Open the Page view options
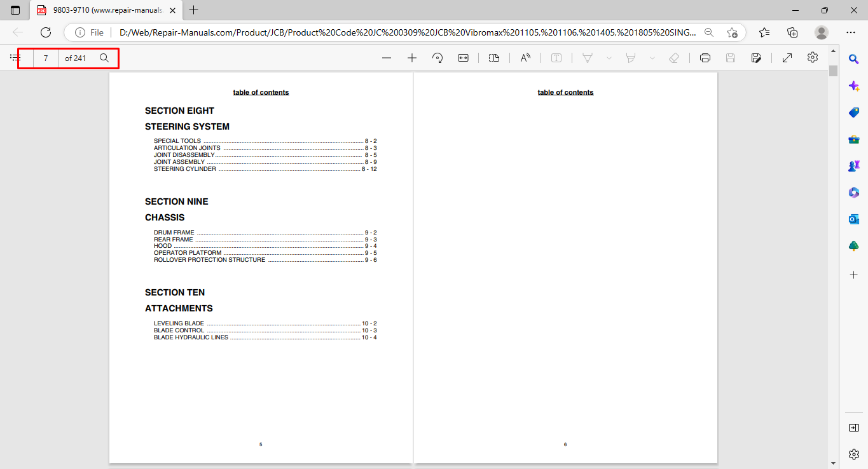 [x=494, y=58]
